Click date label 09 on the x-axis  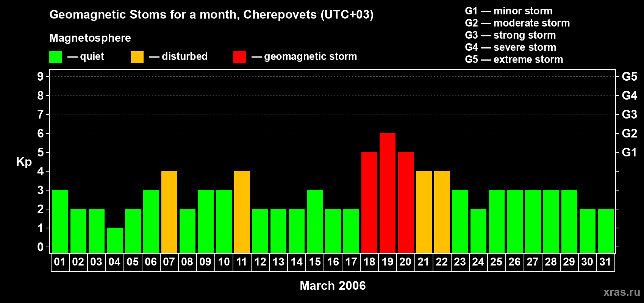click(205, 262)
